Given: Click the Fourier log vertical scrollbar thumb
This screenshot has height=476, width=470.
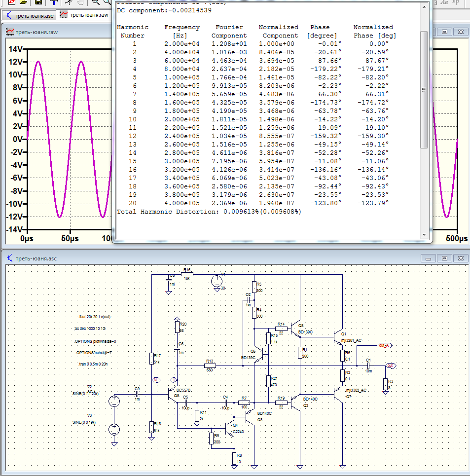Looking at the screenshot, I should point(423,89).
